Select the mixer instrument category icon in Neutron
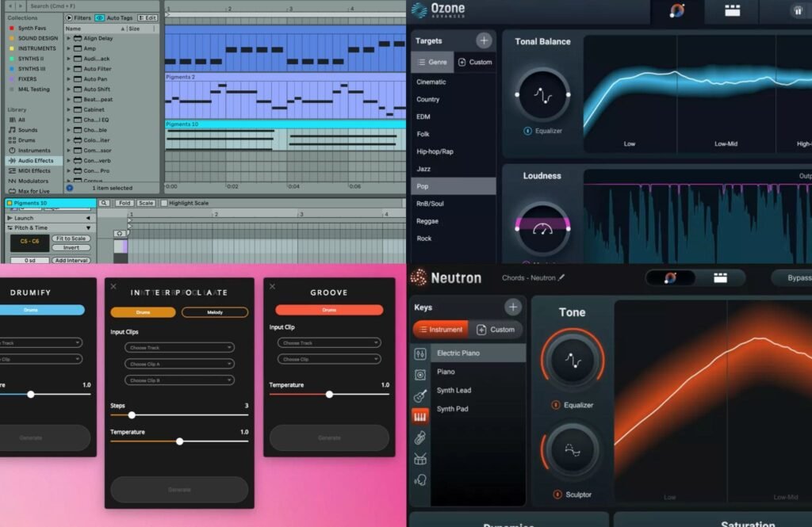This screenshot has width=812, height=527. tap(420, 354)
